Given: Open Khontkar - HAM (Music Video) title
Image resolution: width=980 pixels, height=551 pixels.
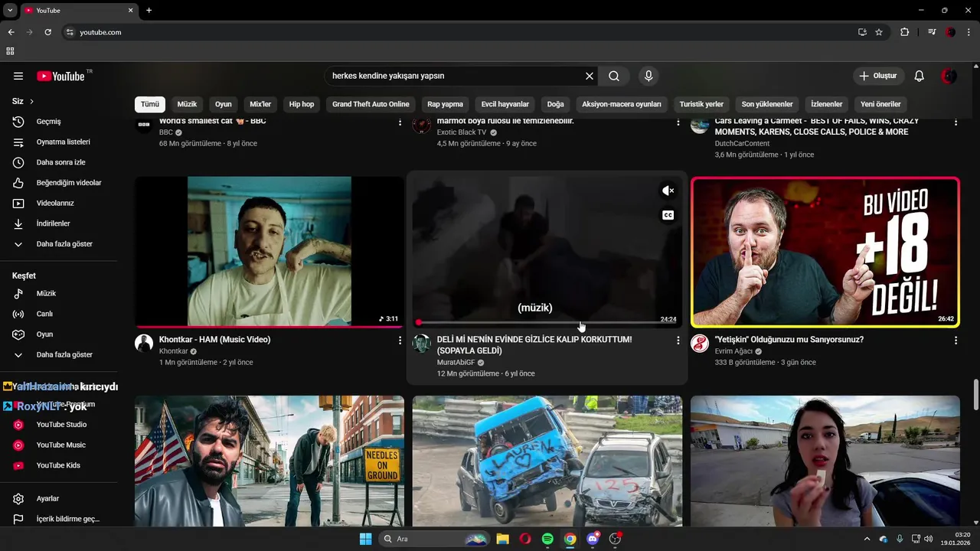Looking at the screenshot, I should coord(215,340).
